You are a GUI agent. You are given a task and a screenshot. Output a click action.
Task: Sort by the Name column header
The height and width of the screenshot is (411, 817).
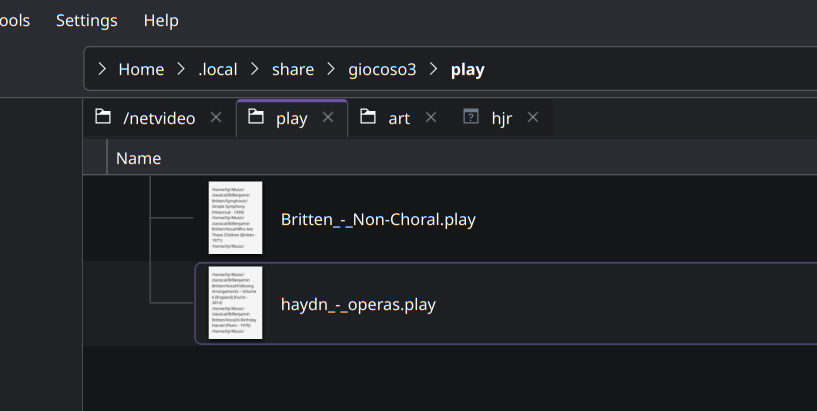pyautogui.click(x=138, y=158)
